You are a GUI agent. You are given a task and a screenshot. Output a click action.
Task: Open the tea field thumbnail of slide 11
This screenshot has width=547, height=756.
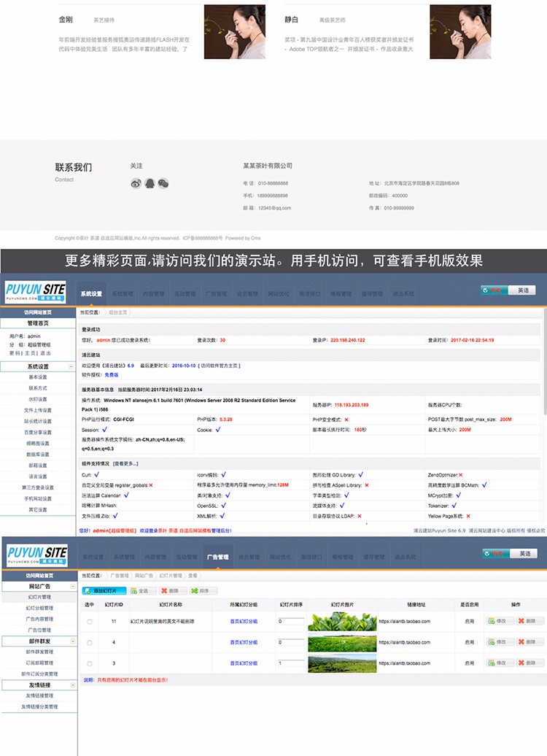[x=336, y=622]
